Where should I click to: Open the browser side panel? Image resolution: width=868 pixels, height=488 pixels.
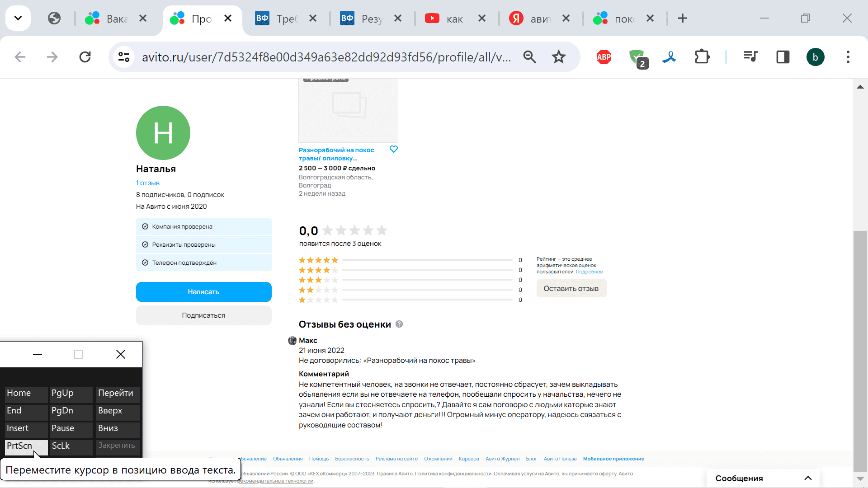tap(783, 57)
